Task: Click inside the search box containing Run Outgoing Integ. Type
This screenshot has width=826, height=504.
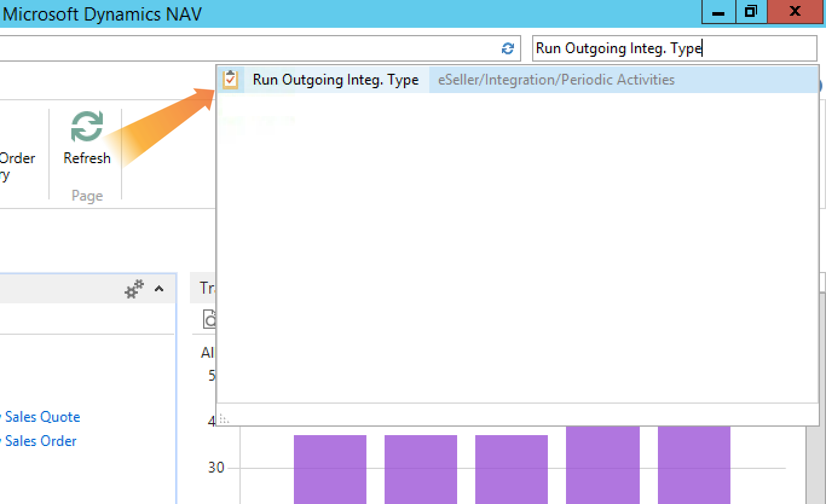Action: pyautogui.click(x=674, y=48)
